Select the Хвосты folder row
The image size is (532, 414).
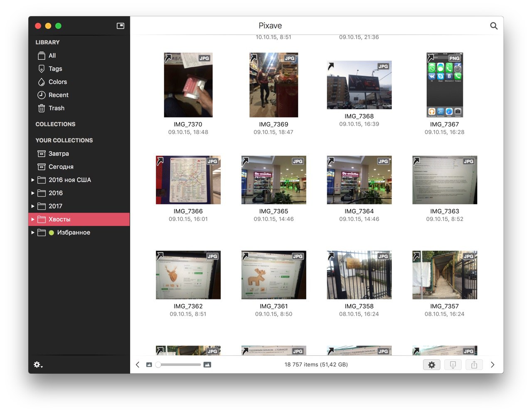point(79,219)
